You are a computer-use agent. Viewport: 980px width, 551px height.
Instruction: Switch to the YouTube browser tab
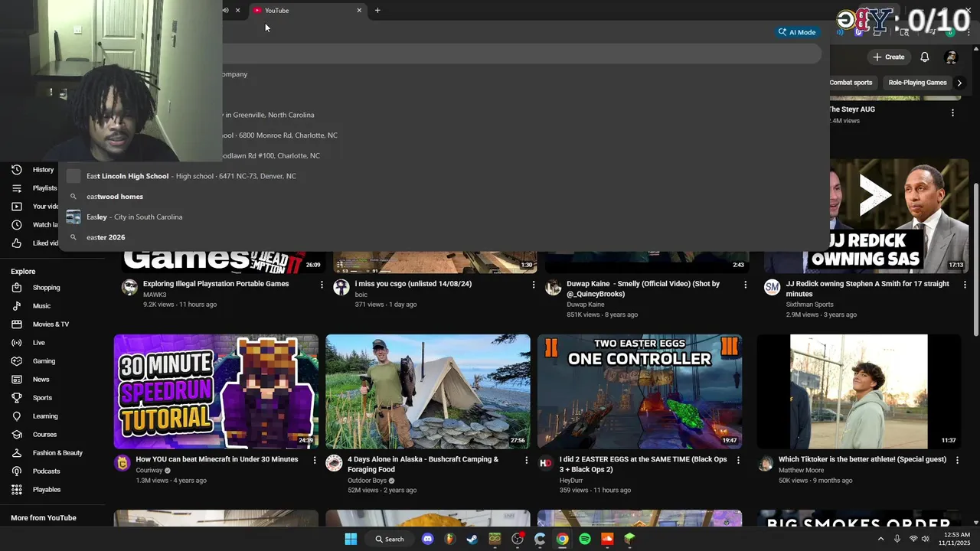click(x=307, y=11)
